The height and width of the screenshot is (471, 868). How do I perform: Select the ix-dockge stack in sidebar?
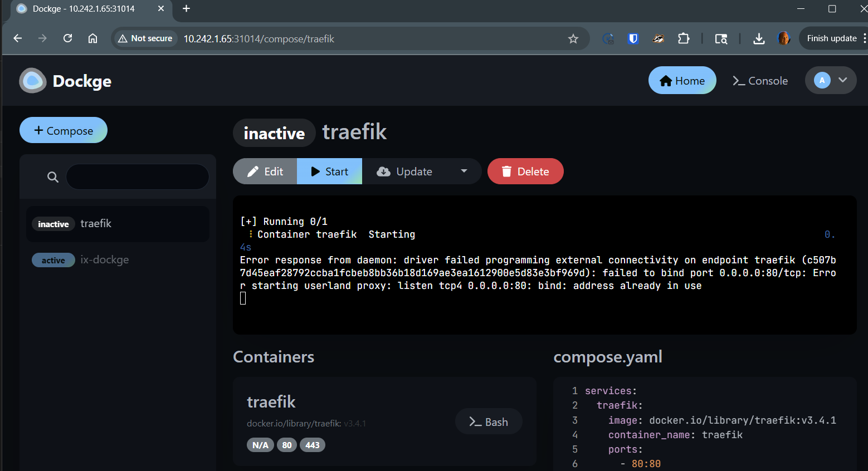pos(118,260)
